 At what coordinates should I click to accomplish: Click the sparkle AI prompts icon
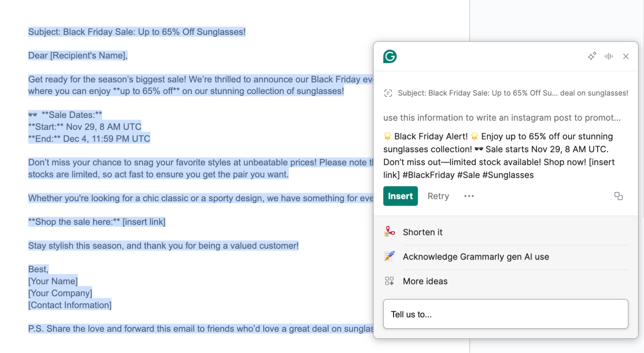pyautogui.click(x=592, y=56)
